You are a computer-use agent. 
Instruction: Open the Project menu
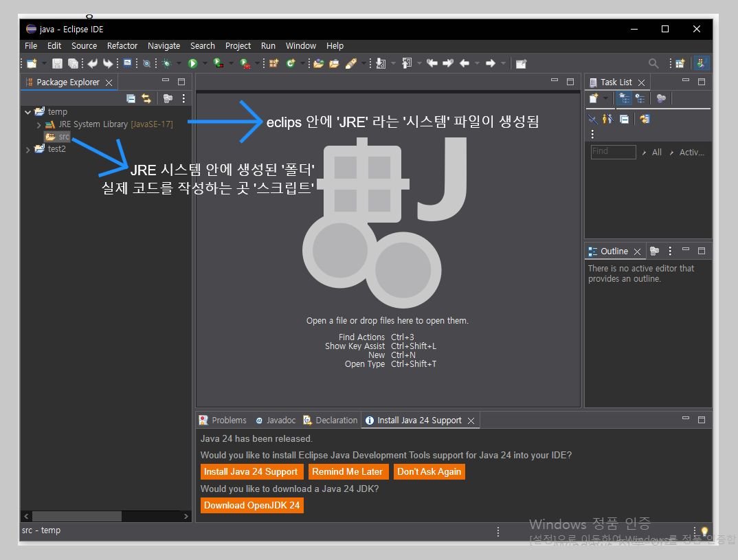click(238, 45)
